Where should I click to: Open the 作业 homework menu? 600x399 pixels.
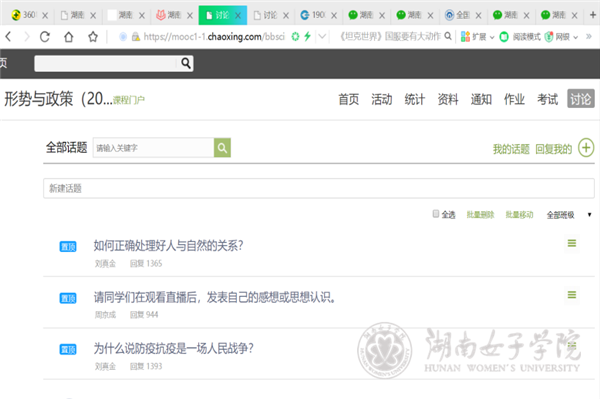(514, 99)
